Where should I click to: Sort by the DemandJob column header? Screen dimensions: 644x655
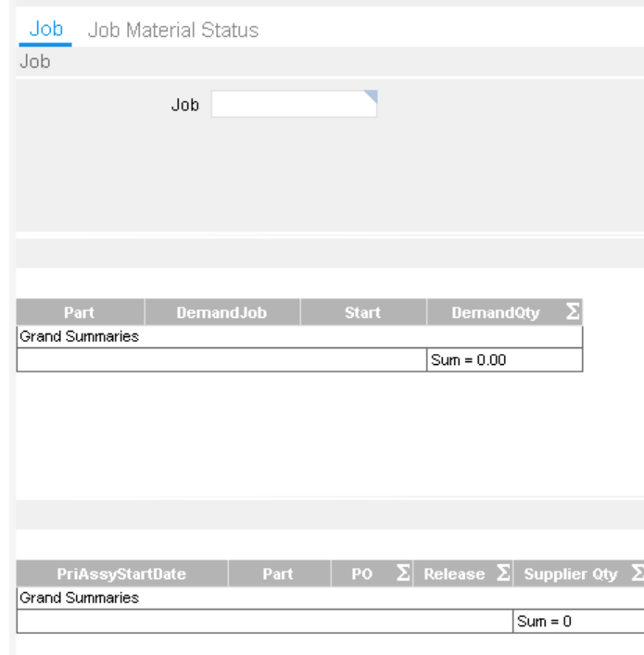pyautogui.click(x=221, y=313)
